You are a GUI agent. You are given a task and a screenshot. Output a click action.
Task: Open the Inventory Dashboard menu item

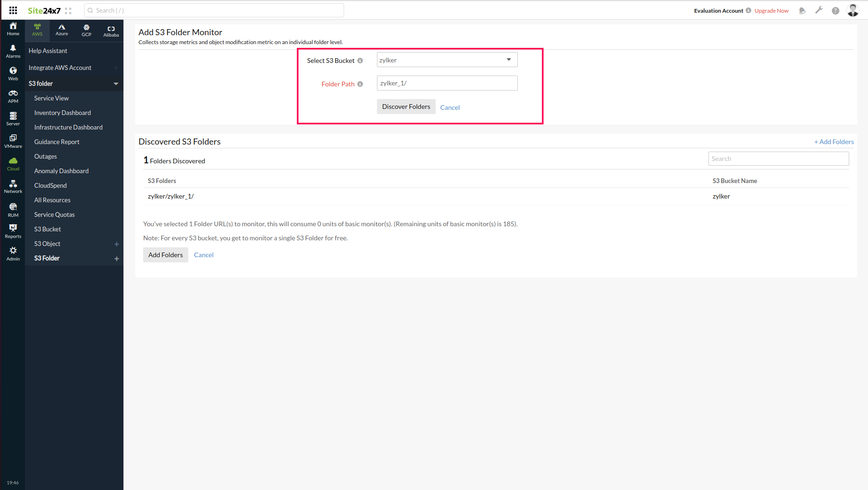[62, 113]
